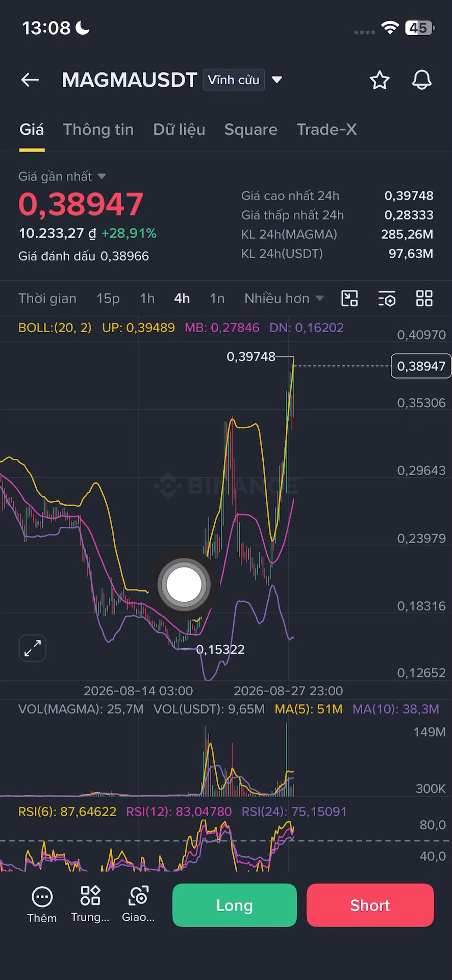
Task: Switch to the Dữ liệu tab
Action: pyautogui.click(x=179, y=130)
